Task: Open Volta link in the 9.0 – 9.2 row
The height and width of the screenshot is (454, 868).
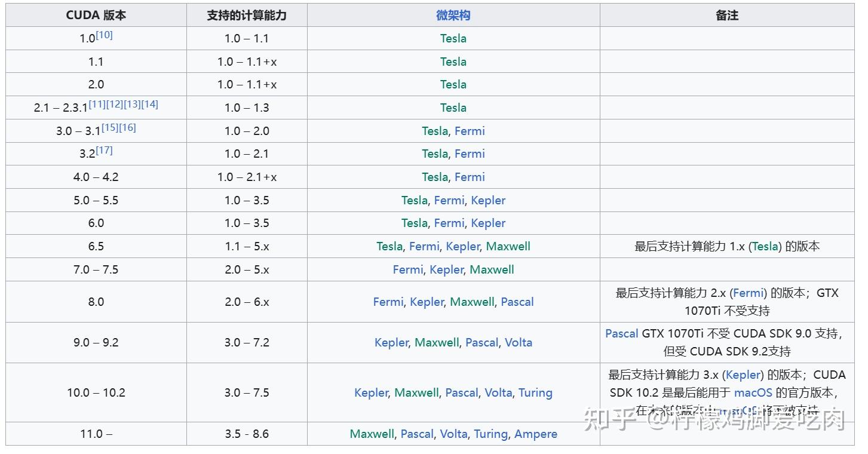Action: [518, 342]
